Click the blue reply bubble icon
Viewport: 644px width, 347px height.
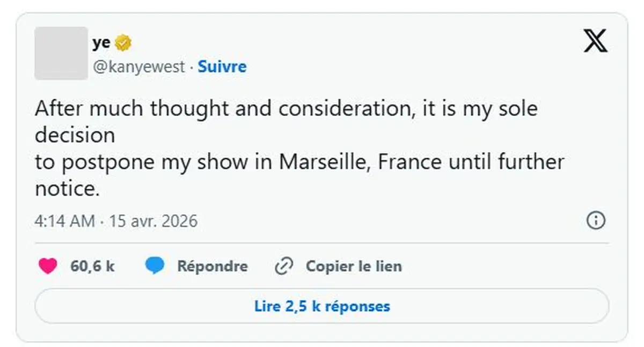pos(155,266)
